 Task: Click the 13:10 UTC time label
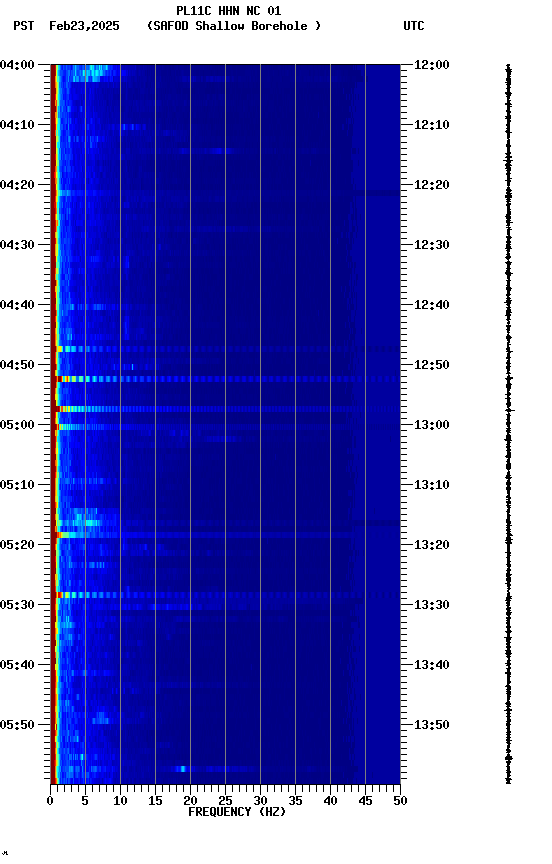[432, 485]
